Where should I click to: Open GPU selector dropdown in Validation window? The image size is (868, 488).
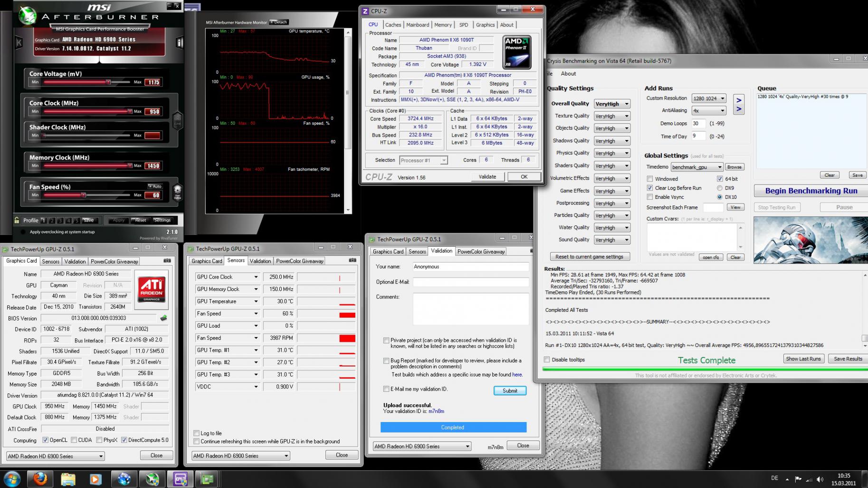pos(422,446)
